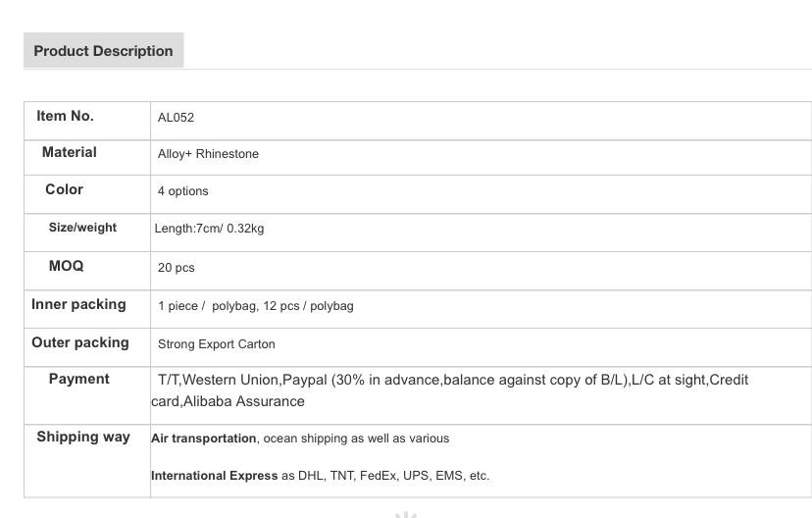Select the Payment row label
812x518 pixels.
[78, 380]
